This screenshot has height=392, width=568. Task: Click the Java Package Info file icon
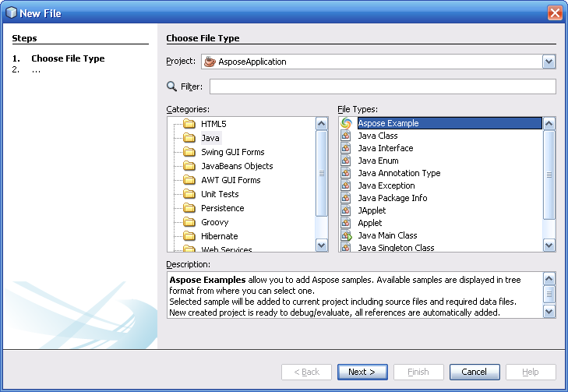346,198
